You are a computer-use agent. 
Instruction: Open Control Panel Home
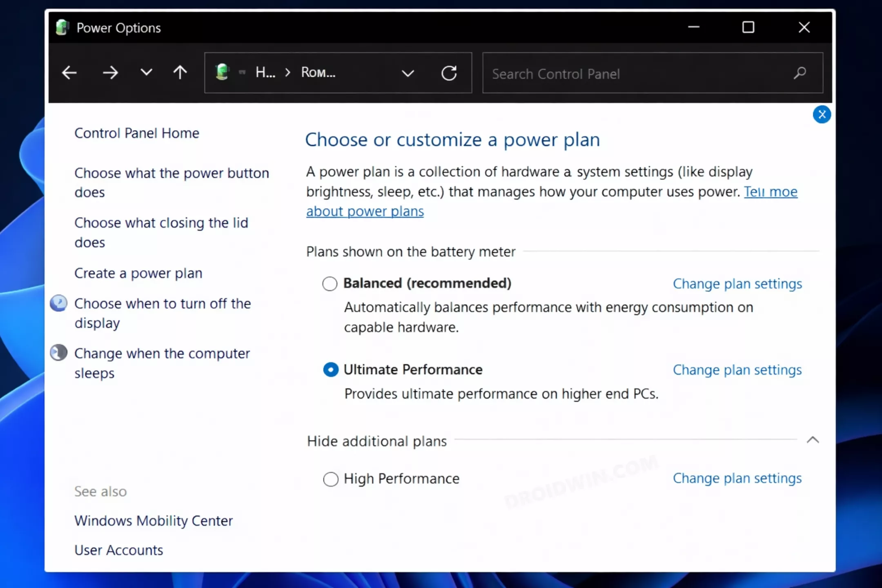136,133
